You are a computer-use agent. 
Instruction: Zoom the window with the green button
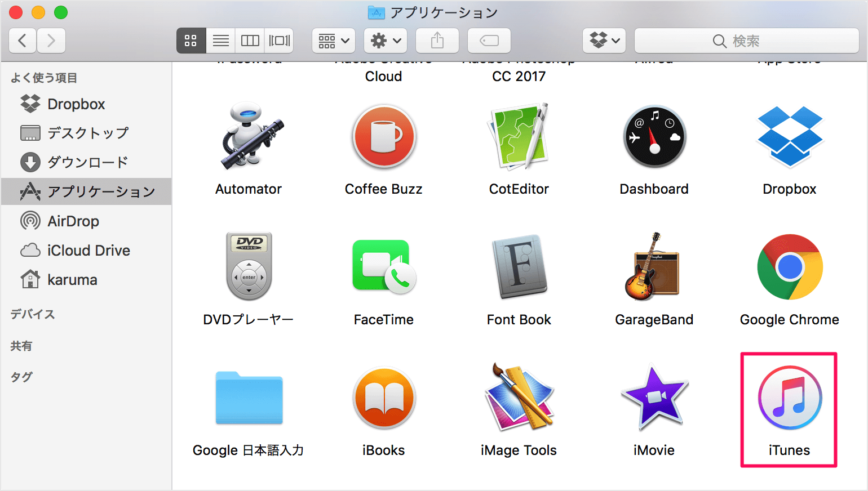click(x=61, y=12)
